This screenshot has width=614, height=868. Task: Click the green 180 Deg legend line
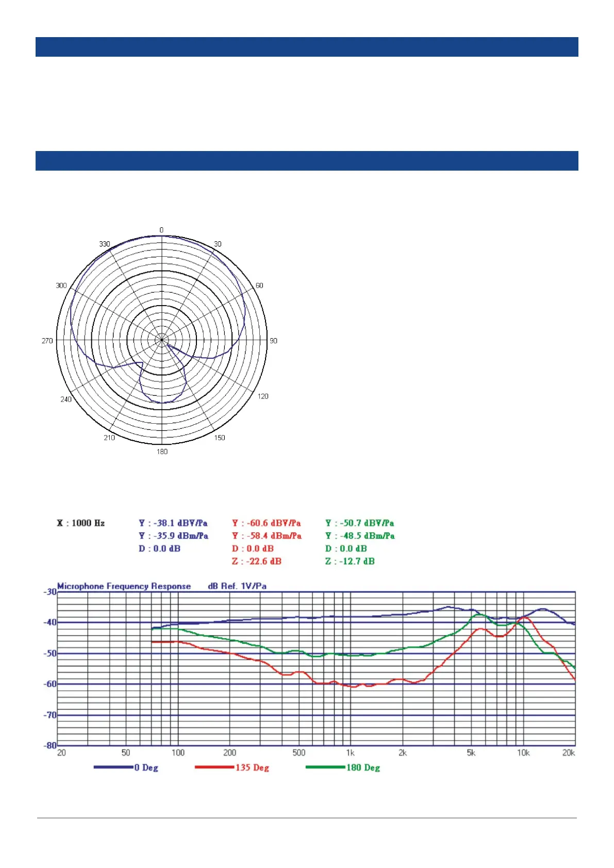[x=325, y=767]
